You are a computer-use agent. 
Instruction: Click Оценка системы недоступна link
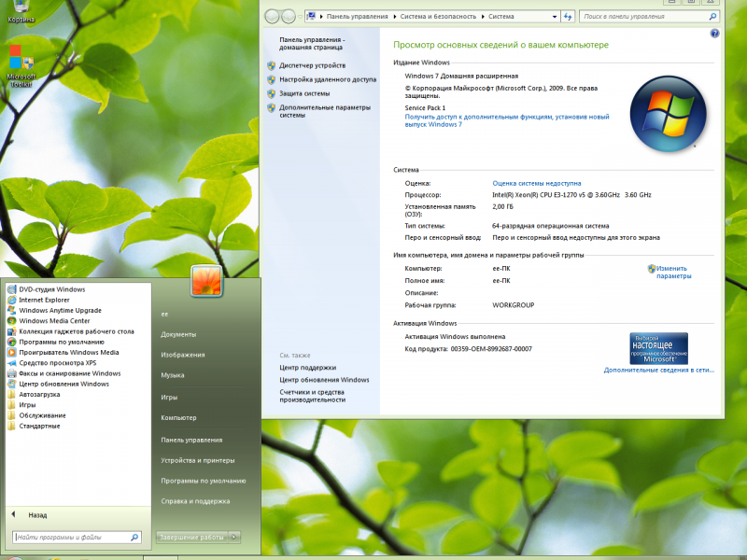click(537, 183)
